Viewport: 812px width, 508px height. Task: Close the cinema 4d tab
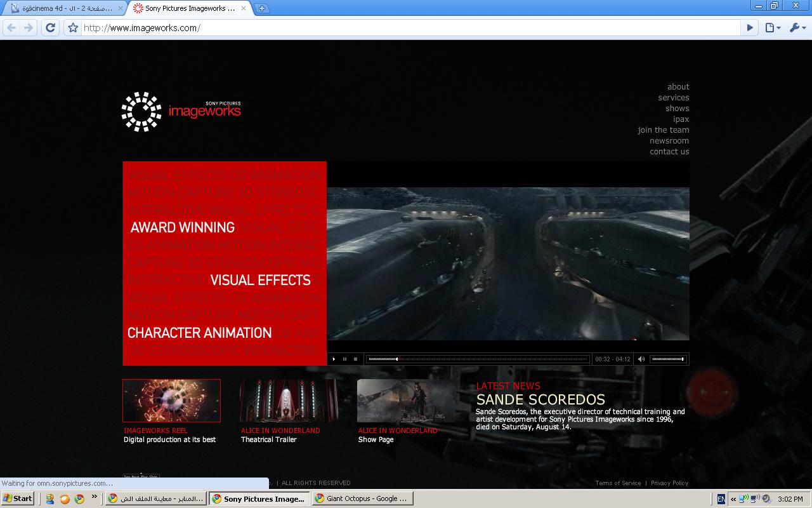coord(120,8)
